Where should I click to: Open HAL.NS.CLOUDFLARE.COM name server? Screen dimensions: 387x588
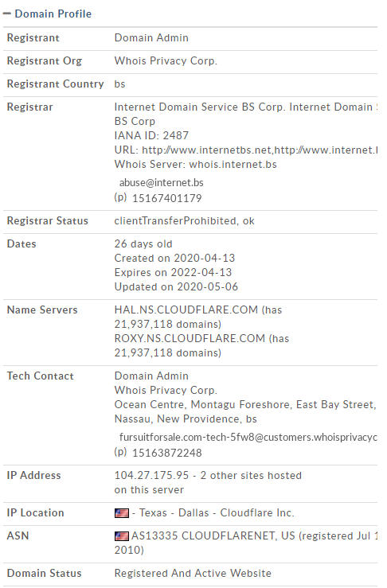(x=186, y=310)
